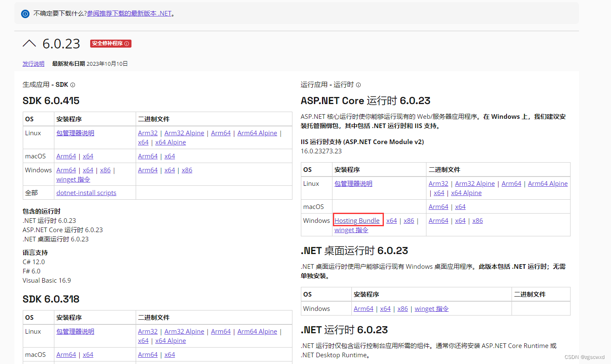611x364 pixels.
Task: Download ASP.NET Core Linux Arm32 binary
Action: point(439,183)
